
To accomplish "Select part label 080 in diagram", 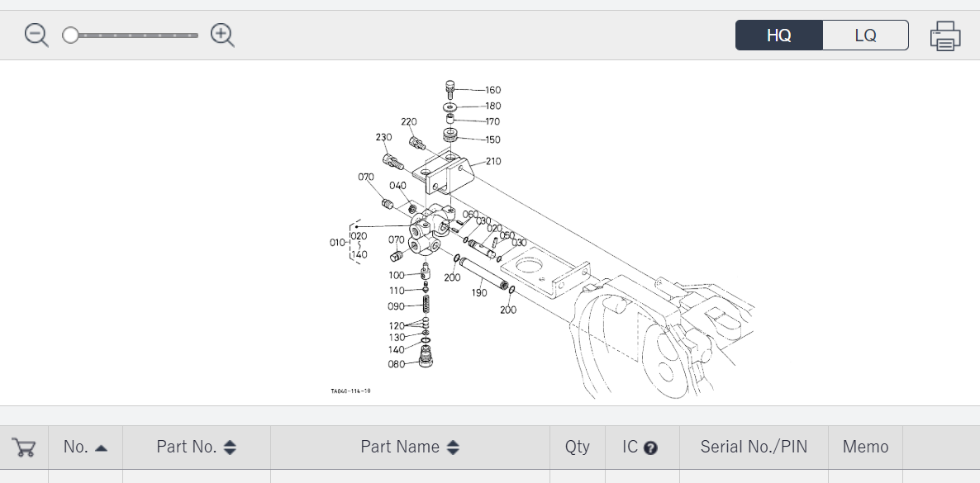I will [x=396, y=364].
